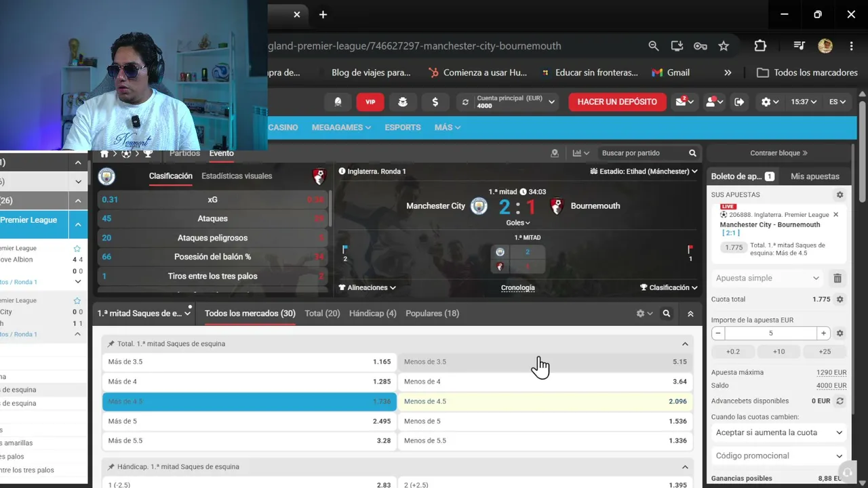Image resolution: width=868 pixels, height=488 pixels.
Task: Click the search magnifier in match search
Action: point(692,153)
